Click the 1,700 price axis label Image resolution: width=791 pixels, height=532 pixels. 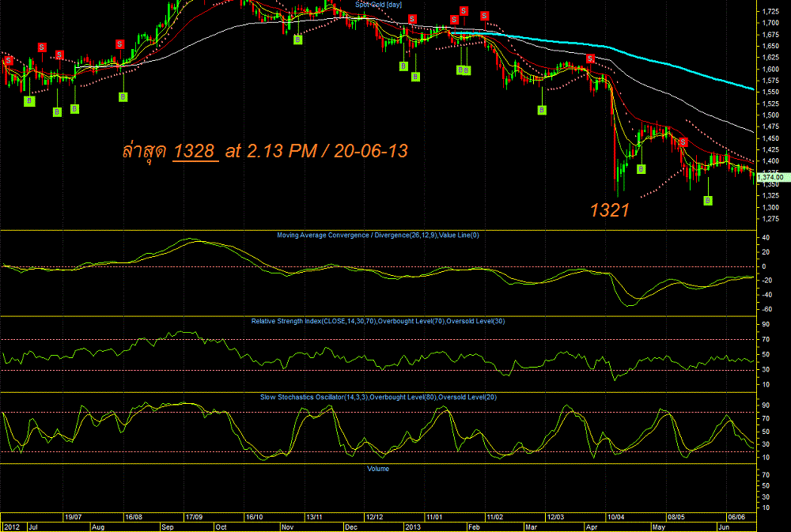point(770,23)
